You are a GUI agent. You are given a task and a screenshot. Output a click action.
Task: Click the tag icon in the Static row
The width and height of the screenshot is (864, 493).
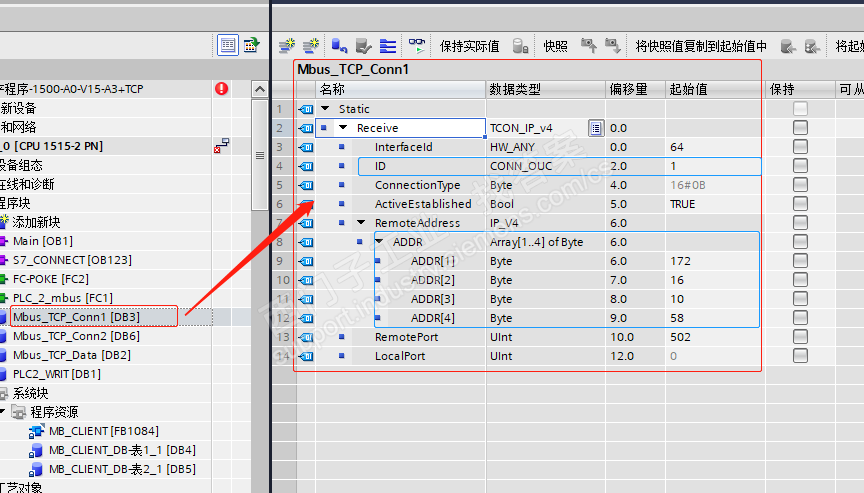coord(306,109)
